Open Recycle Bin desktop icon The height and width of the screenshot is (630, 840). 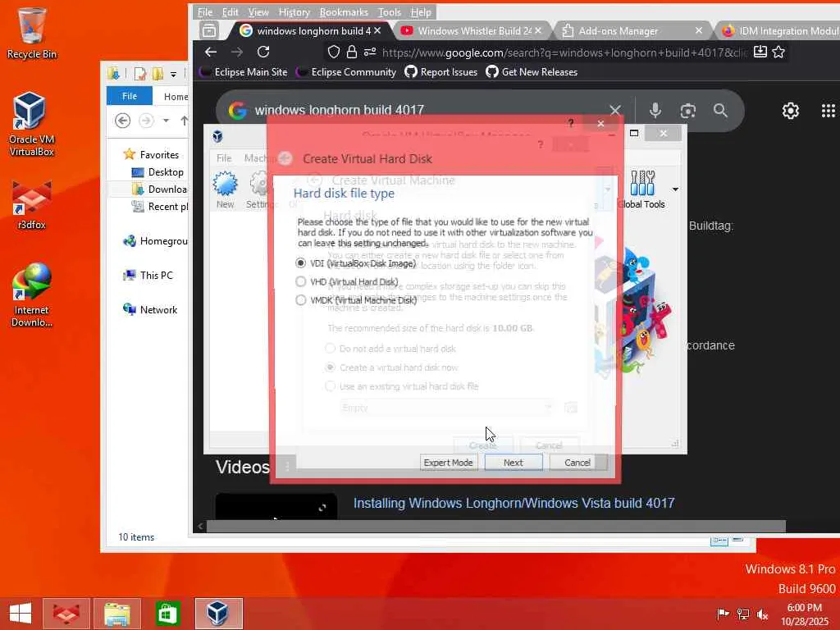click(32, 33)
